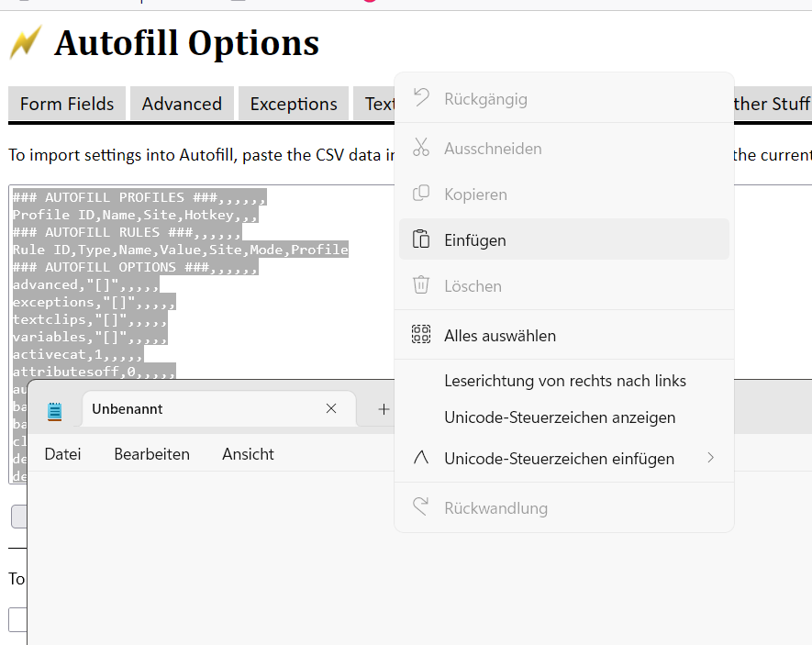Click the Notepad app icon in title bar
Screen dimensions: 812x645
pos(55,410)
